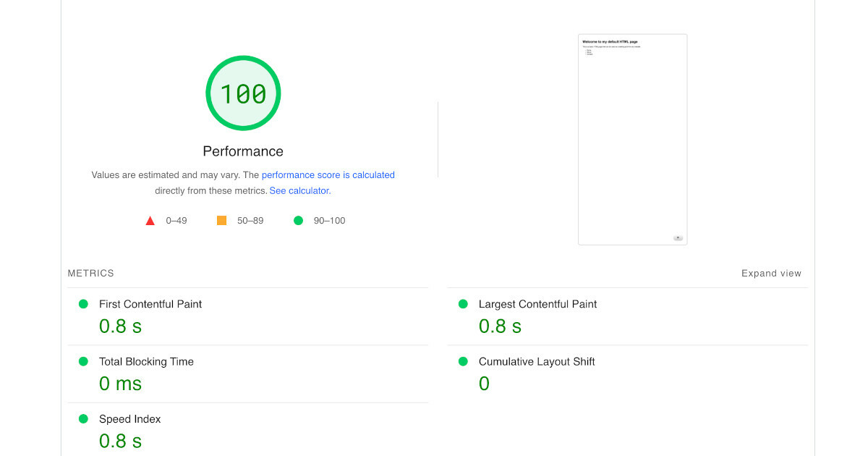The image size is (868, 456).
Task: Open the performance score is calculated link
Action: [328, 174]
